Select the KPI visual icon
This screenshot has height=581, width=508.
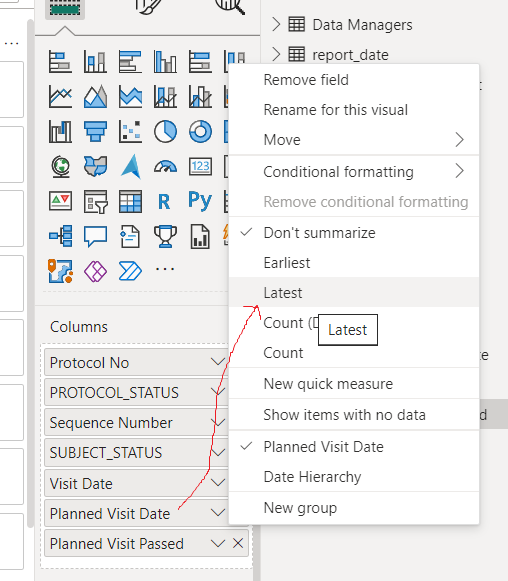click(60, 201)
